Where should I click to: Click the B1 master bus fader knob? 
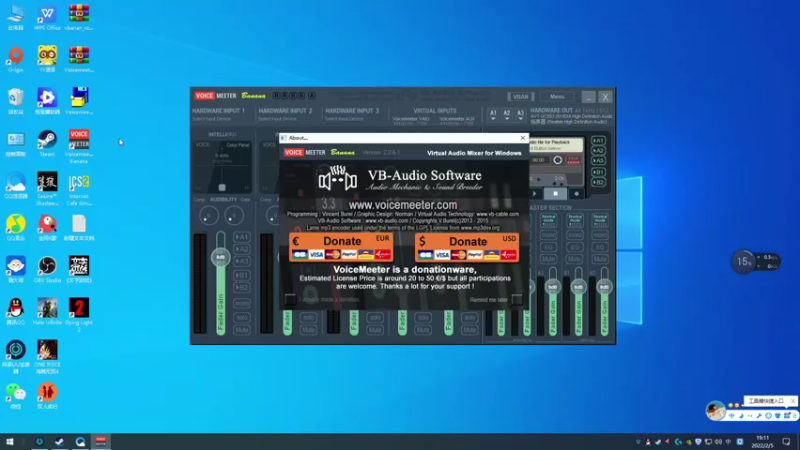[578, 287]
